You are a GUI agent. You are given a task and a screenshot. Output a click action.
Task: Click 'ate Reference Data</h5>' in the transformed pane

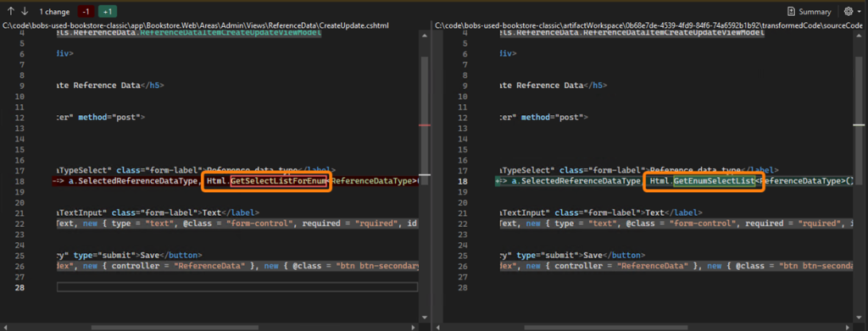[x=554, y=86]
